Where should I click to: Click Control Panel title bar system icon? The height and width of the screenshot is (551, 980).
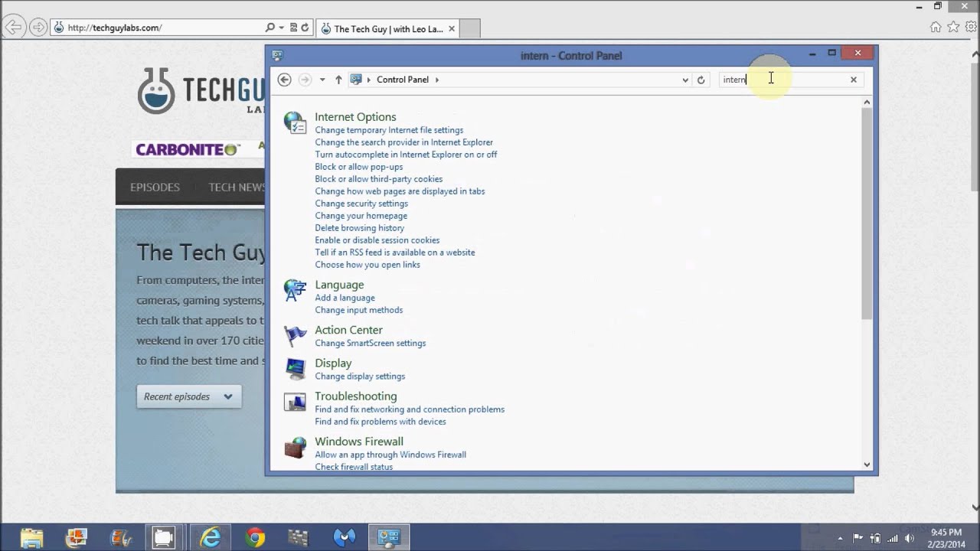[277, 55]
